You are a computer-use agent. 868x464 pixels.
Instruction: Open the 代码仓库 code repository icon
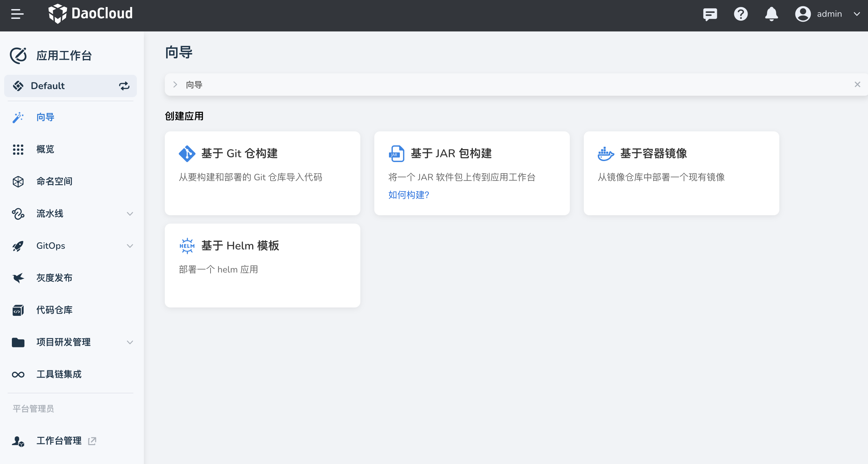[18, 310]
